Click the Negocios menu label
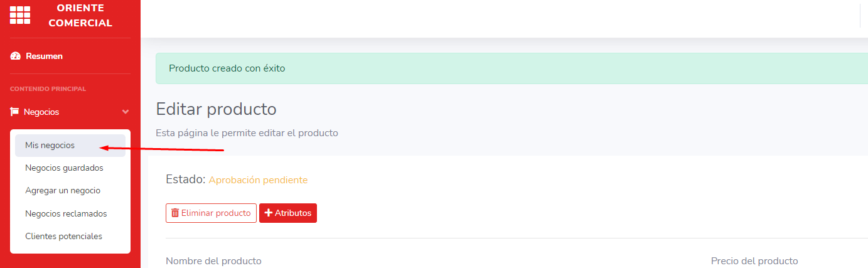 pos(41,112)
